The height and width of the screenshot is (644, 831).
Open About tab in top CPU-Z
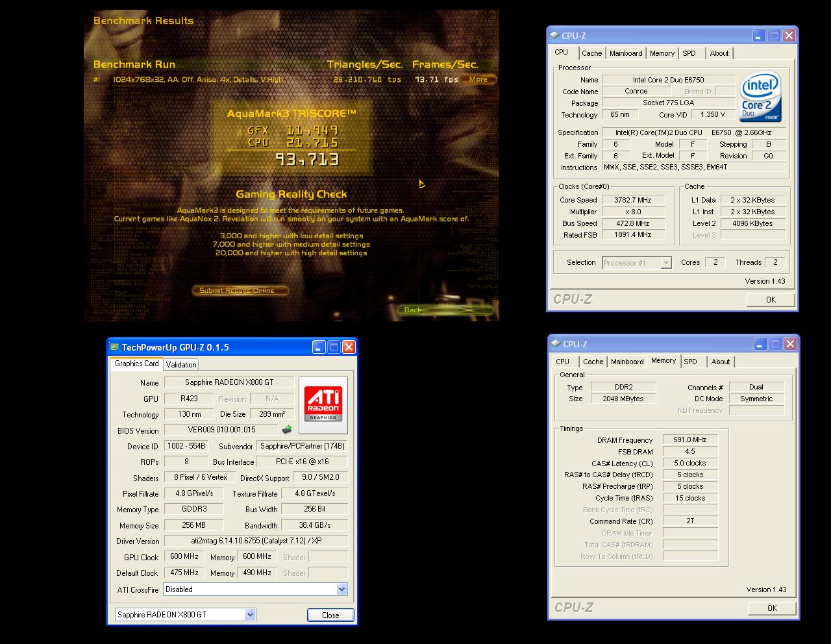pyautogui.click(x=719, y=53)
